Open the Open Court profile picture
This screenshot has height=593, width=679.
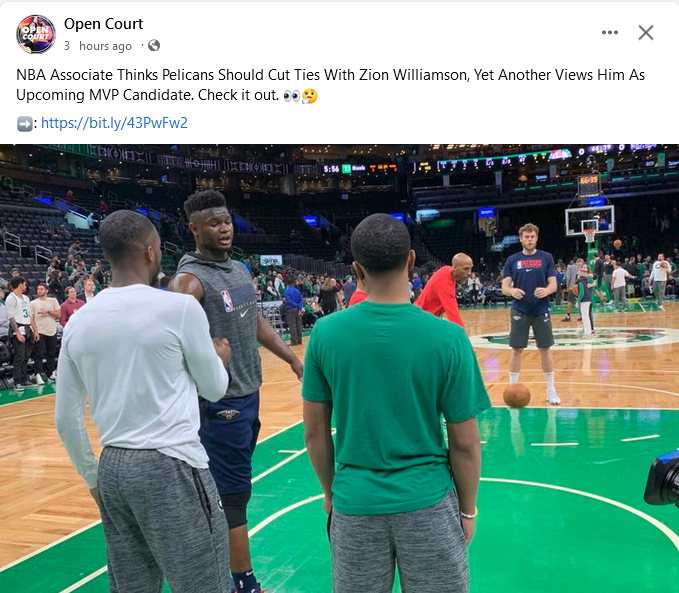(x=36, y=34)
